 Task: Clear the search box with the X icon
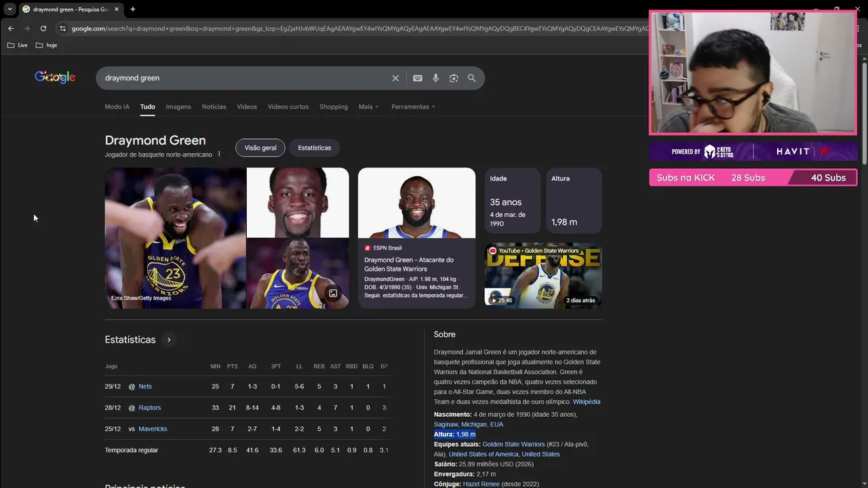tap(395, 78)
